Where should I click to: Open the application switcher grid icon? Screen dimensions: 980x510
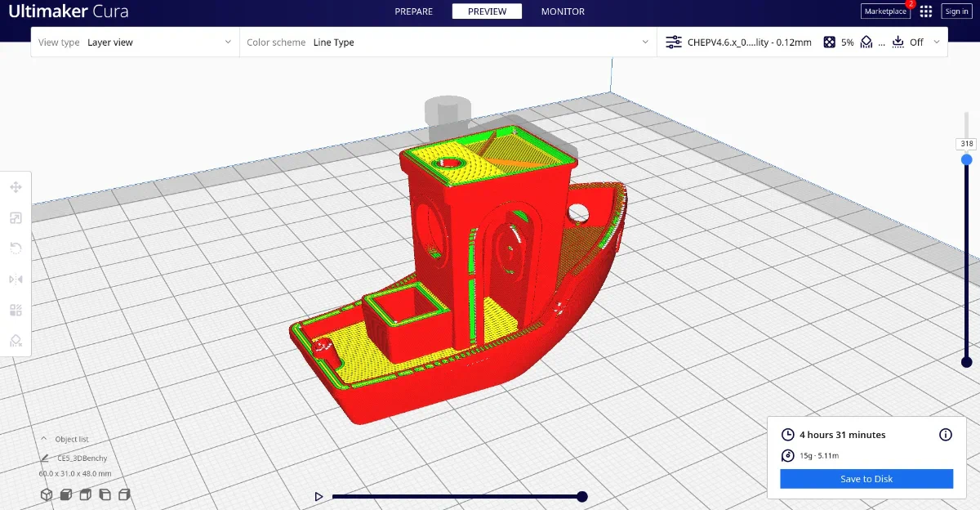click(926, 11)
